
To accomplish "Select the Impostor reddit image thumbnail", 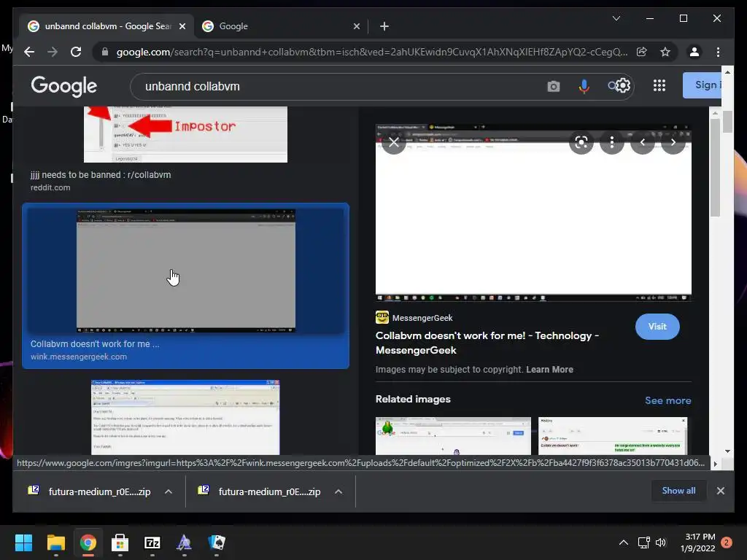I will tap(185, 134).
